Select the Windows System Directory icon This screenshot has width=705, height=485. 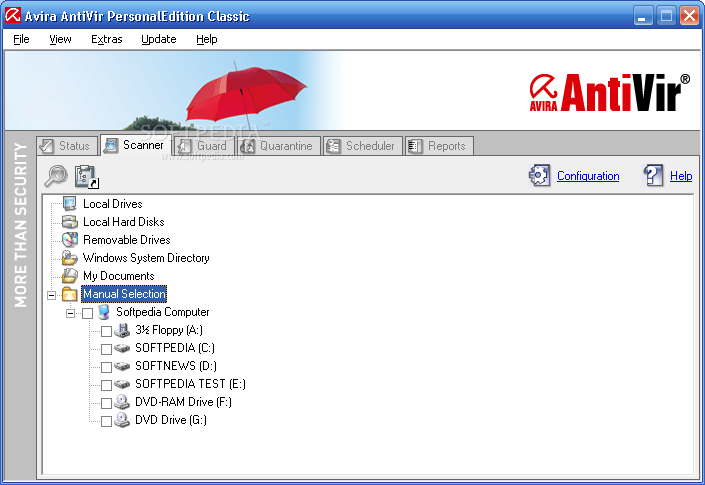point(69,258)
